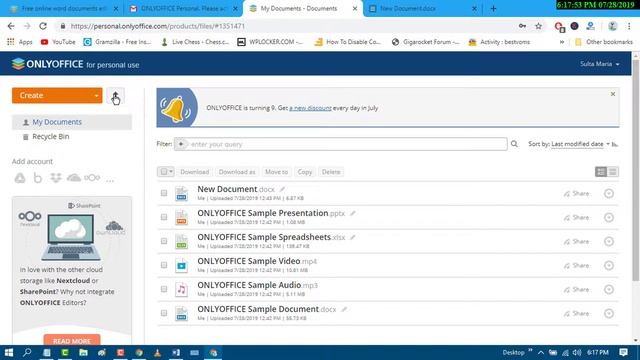
Task: Select New Document checkbox
Action: pyautogui.click(x=164, y=193)
